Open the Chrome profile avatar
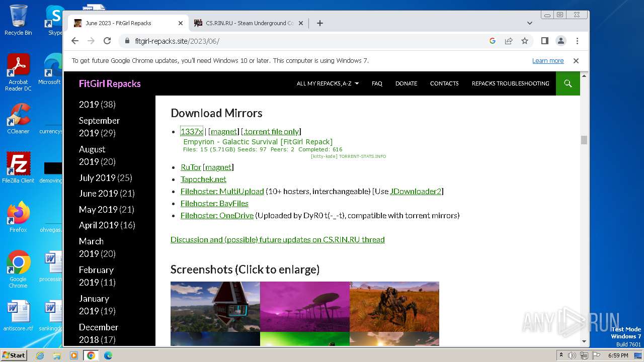Image resolution: width=644 pixels, height=362 pixels. point(560,41)
